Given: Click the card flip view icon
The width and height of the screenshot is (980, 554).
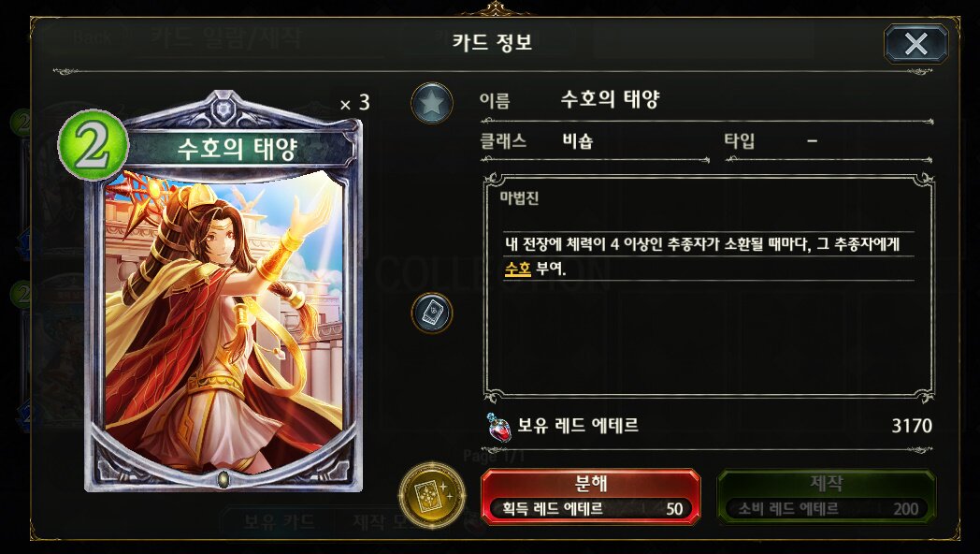Looking at the screenshot, I should pos(432,313).
